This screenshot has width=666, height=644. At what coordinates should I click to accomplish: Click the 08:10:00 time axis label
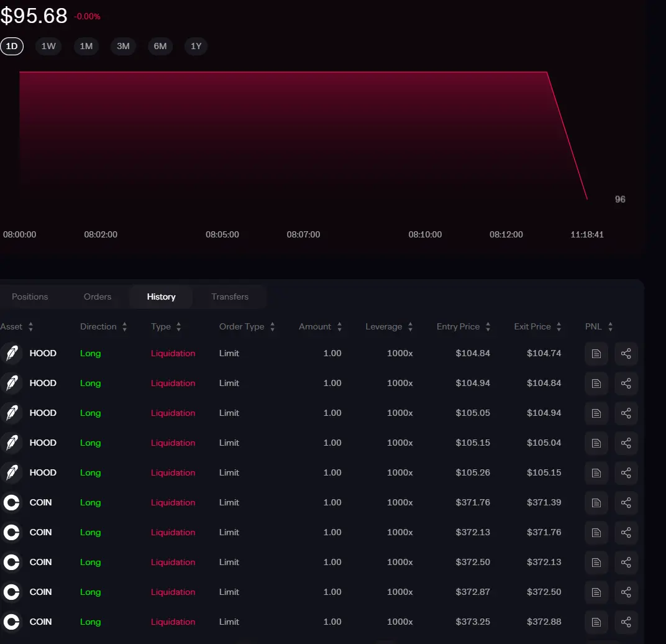click(x=425, y=234)
